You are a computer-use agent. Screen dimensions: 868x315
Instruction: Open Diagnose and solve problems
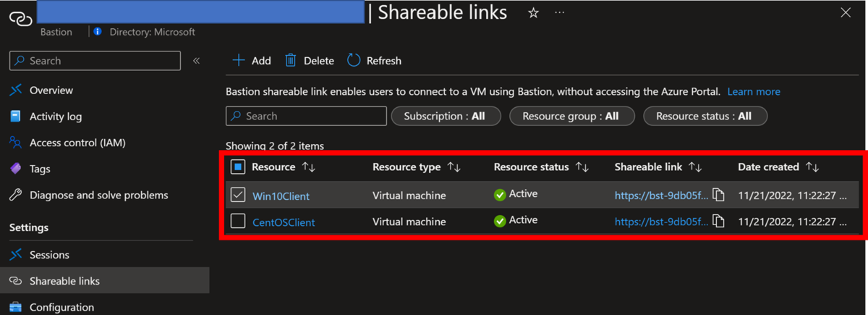pos(98,195)
